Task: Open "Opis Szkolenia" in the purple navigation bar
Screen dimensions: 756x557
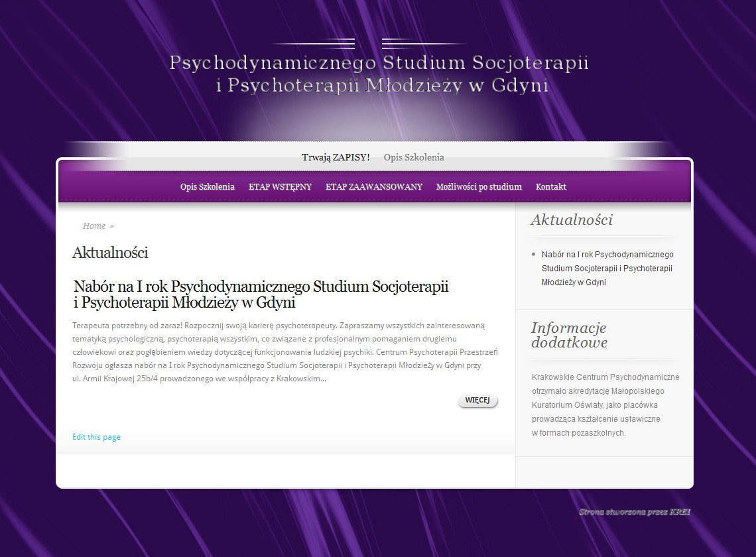Action: (206, 187)
